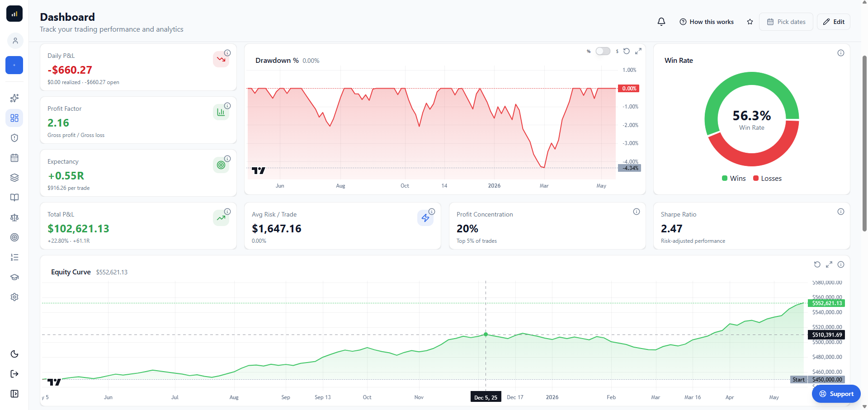Open the balance scale icon in sidebar
The width and height of the screenshot is (868, 410).
[x=14, y=217]
